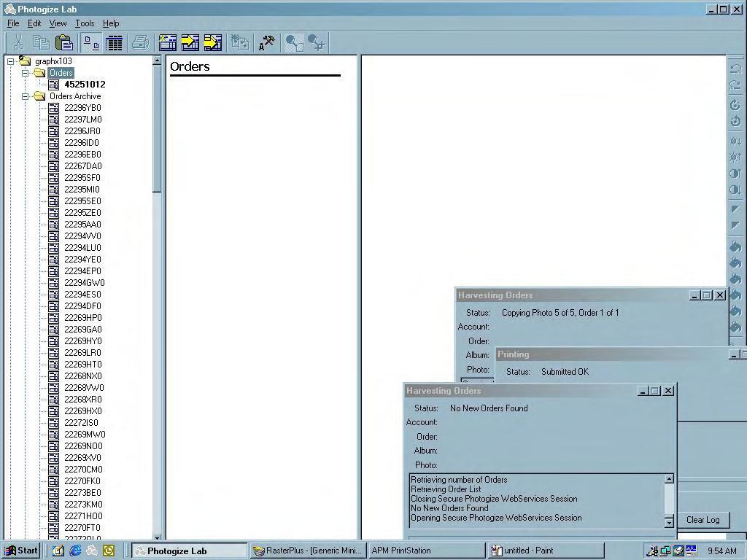Open the View menu
747x560 pixels.
pyautogui.click(x=58, y=23)
